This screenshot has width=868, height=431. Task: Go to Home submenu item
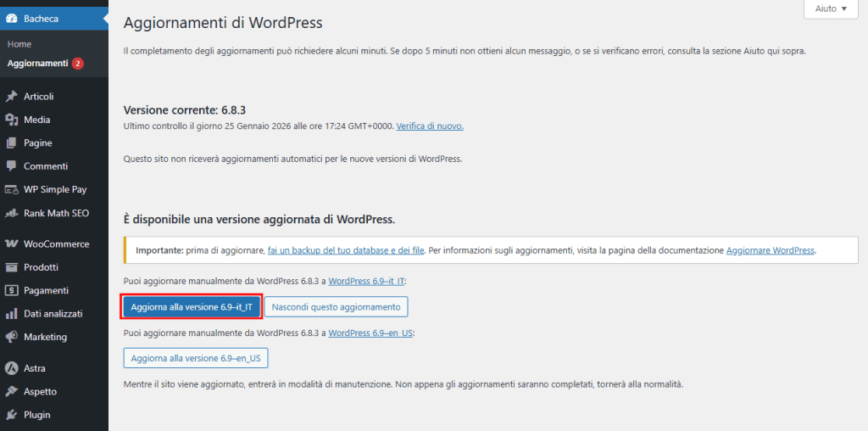coord(19,44)
